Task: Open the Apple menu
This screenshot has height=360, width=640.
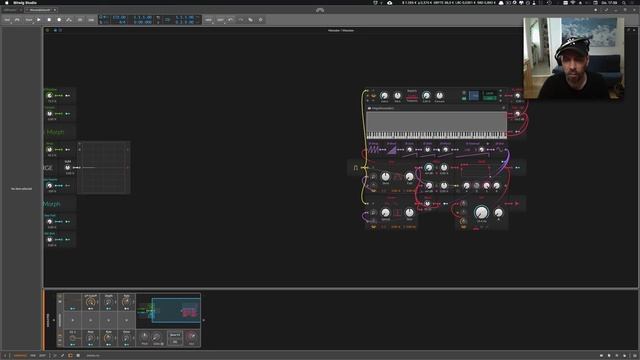Action: pos(6,2)
